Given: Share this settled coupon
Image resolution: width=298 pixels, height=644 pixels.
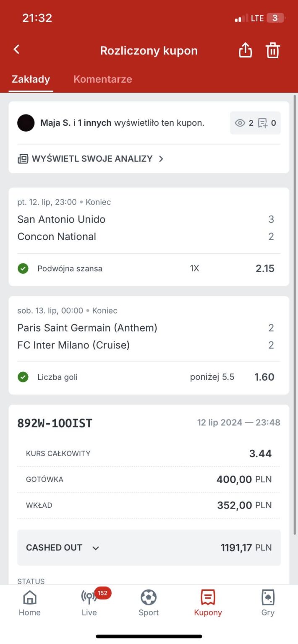Looking at the screenshot, I should pyautogui.click(x=245, y=51).
